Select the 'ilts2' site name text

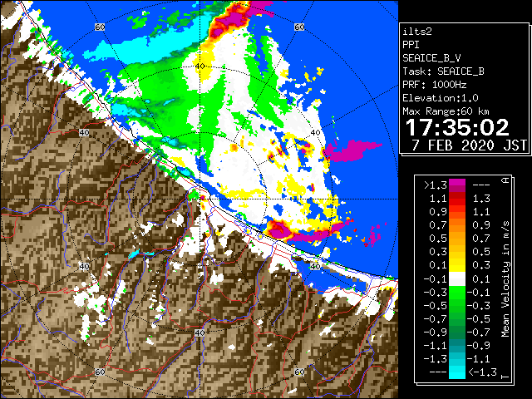point(417,32)
